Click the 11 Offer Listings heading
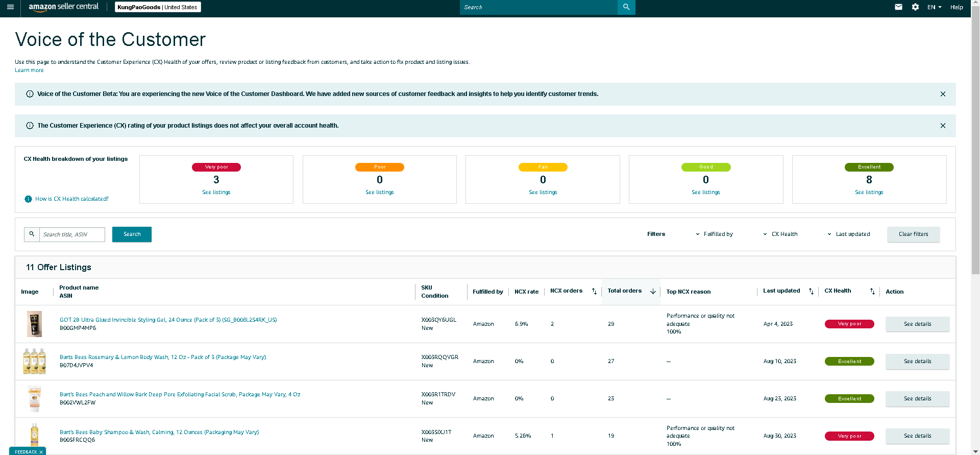This screenshot has width=980, height=455. 59,268
